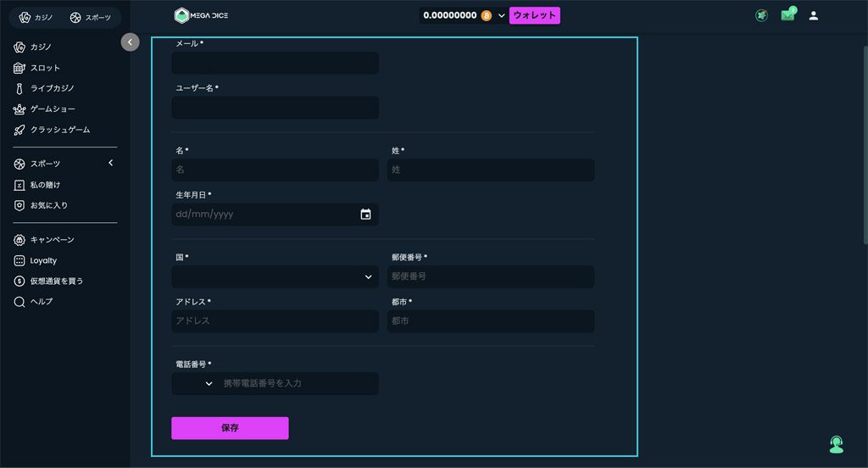Collapse the sidebar with the arrow button

pos(130,42)
